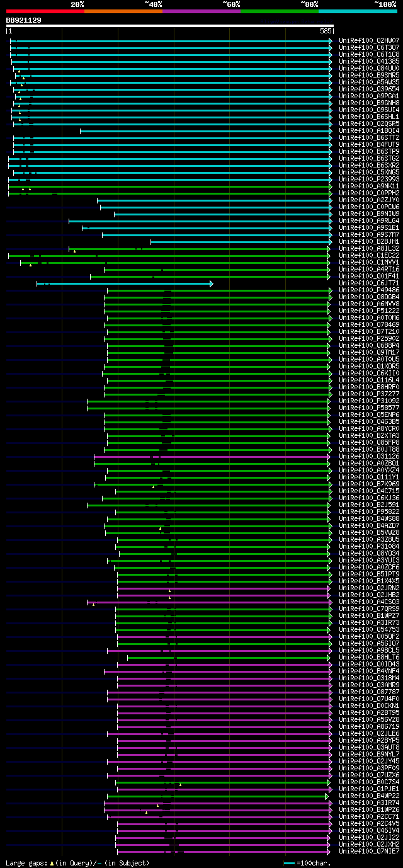Screen dimensions: 403x868
Task: Click the UniRef100_A2CC71 label
Action: pos(369,816)
